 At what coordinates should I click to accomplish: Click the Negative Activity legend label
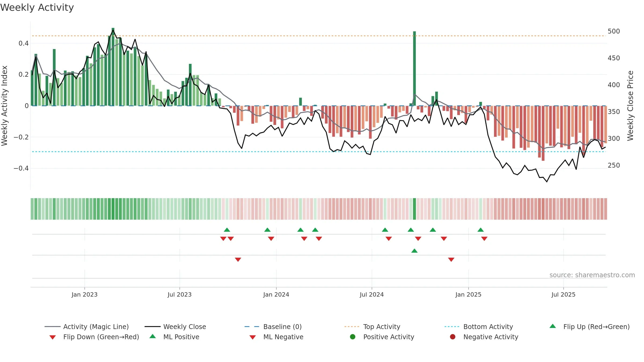click(491, 337)
